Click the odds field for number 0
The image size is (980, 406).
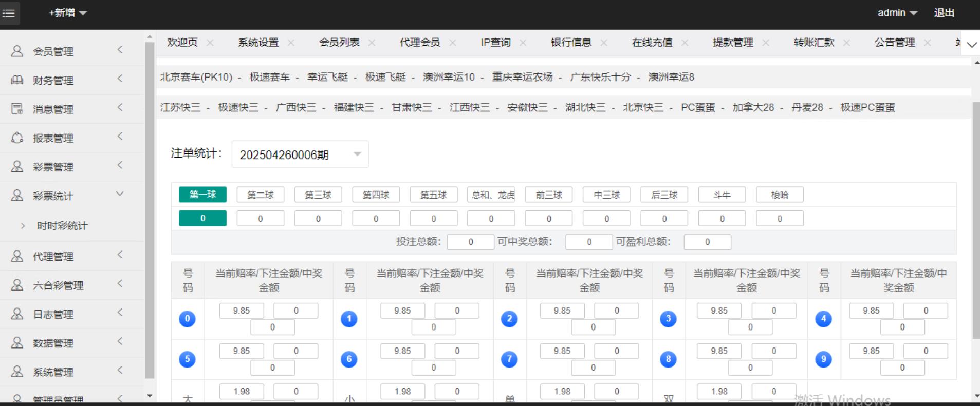click(242, 311)
